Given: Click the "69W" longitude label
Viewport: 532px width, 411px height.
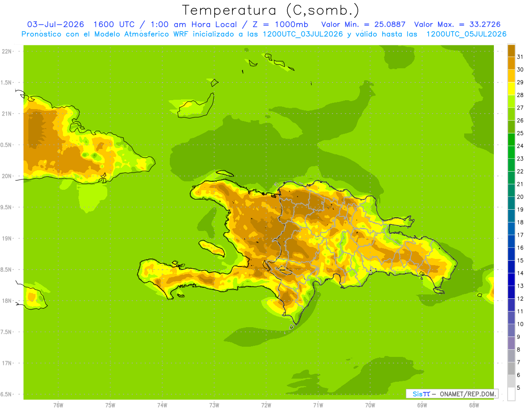Looking at the screenshot, I should [x=422, y=405].
